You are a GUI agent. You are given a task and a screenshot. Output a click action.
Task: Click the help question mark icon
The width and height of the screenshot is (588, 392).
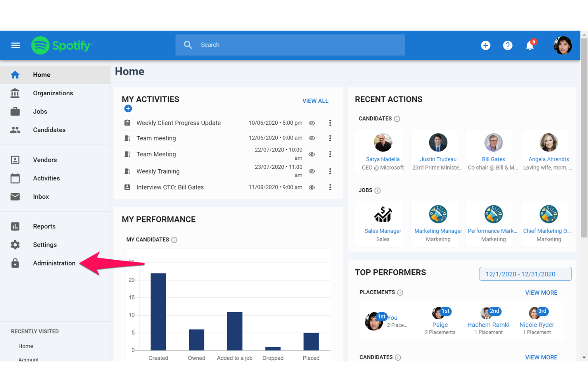coord(508,45)
